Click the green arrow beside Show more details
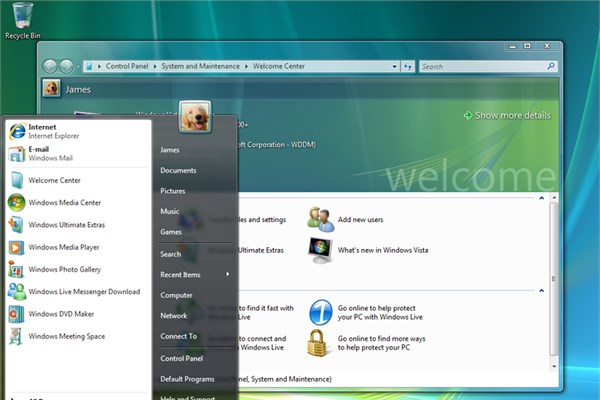The width and height of the screenshot is (600, 400). click(x=468, y=115)
